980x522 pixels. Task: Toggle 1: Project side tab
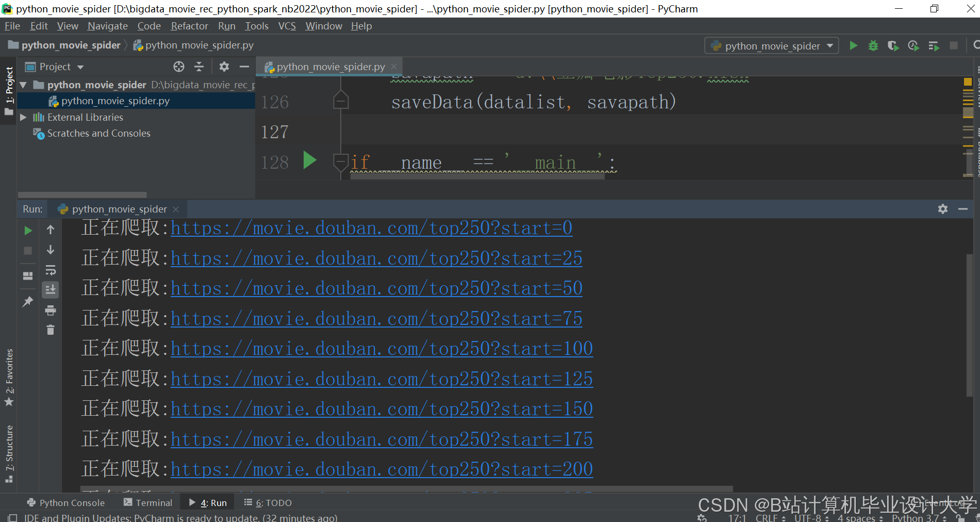pyautogui.click(x=9, y=91)
